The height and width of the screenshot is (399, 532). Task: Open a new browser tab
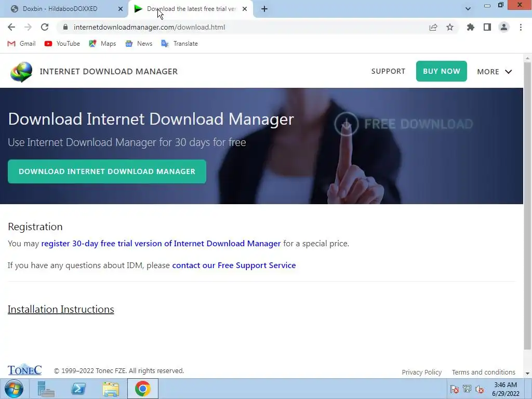click(x=264, y=9)
